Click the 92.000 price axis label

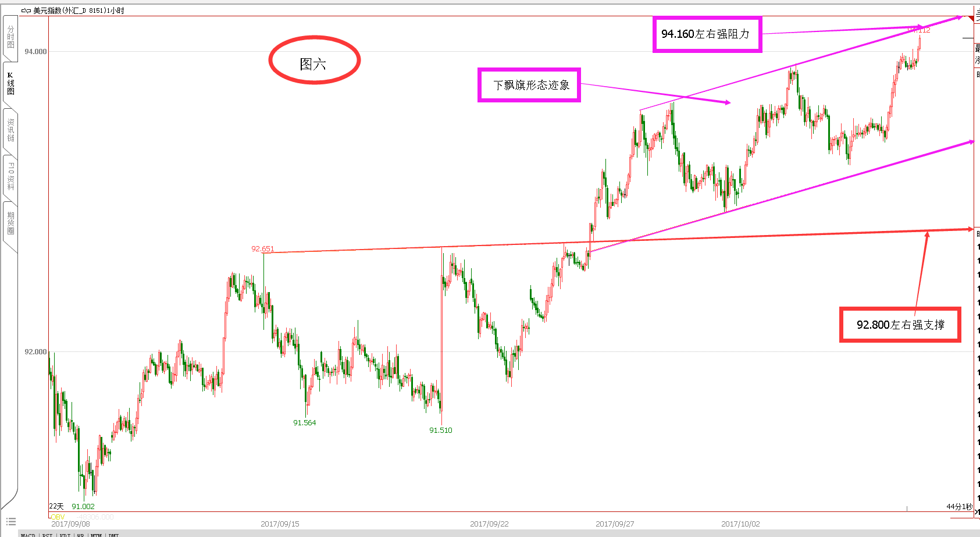35,351
